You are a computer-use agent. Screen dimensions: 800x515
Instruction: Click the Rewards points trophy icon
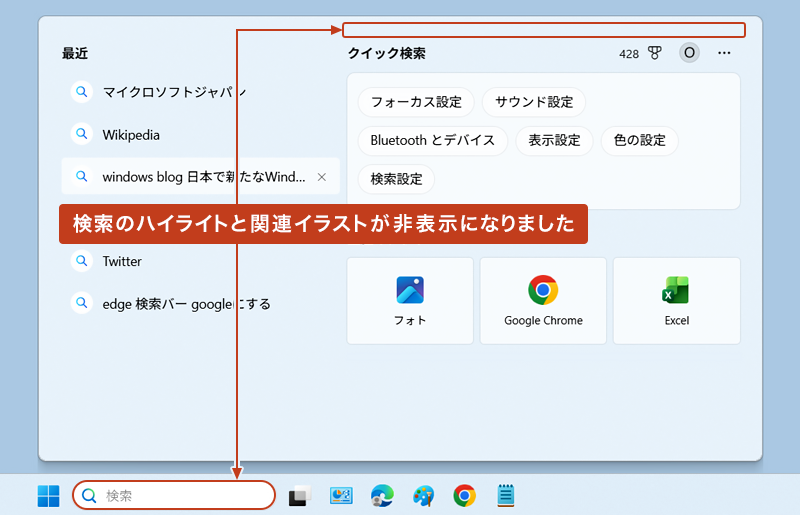coord(655,53)
